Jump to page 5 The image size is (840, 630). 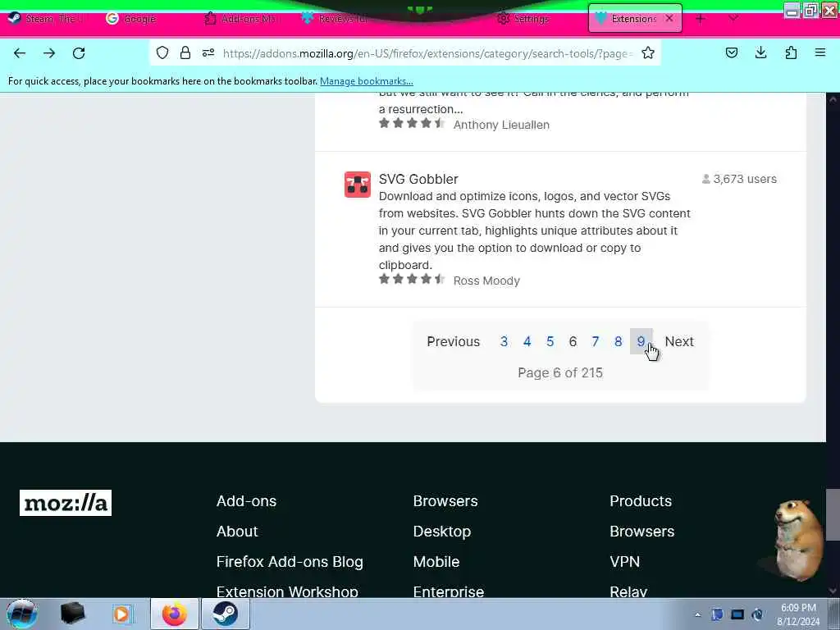click(x=550, y=342)
